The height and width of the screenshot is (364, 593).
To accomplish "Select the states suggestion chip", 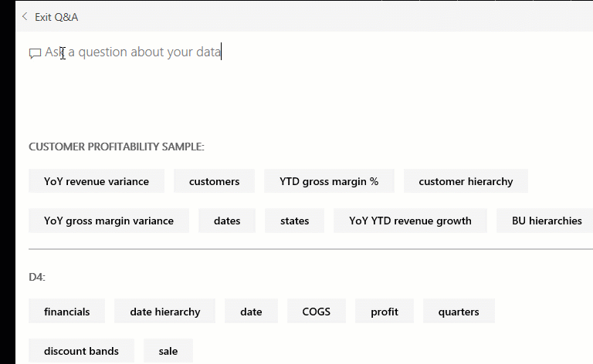I will tap(295, 221).
